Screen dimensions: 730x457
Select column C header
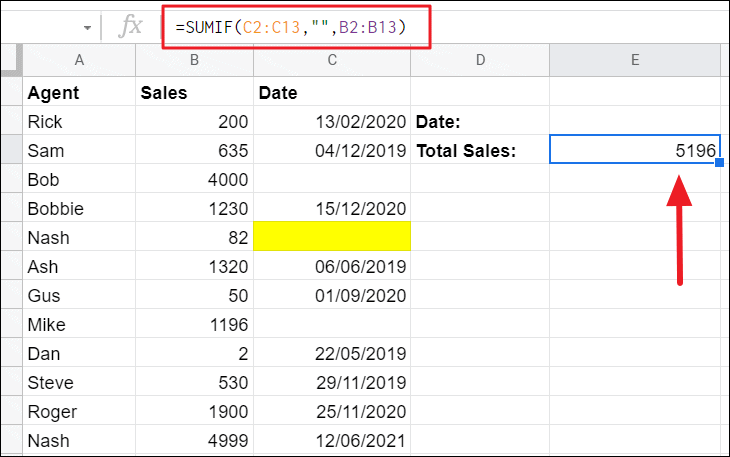[332, 62]
